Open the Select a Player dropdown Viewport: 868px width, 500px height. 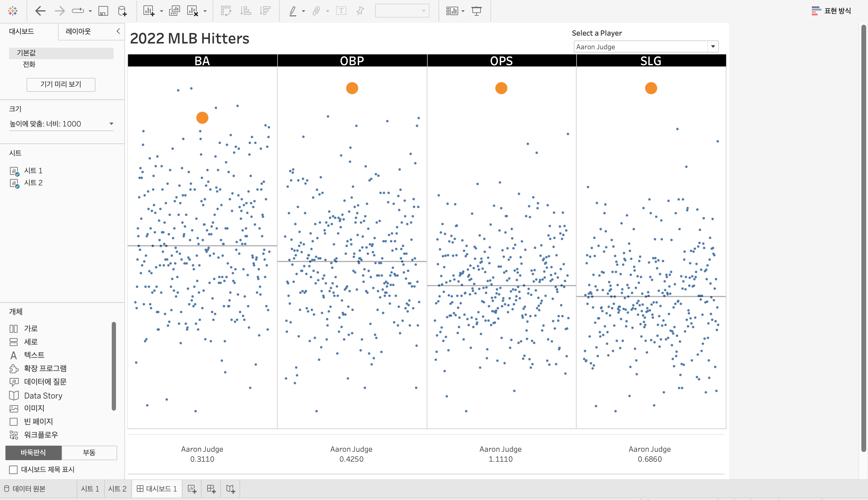click(646, 47)
